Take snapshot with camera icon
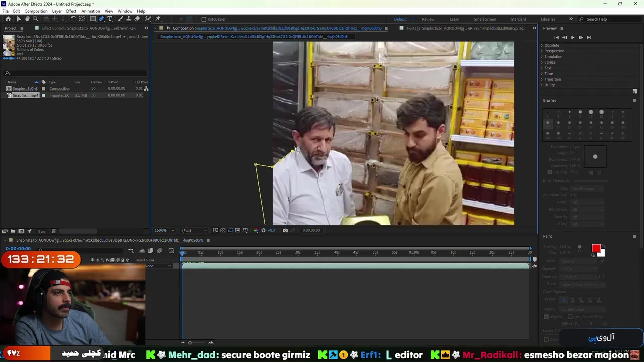 tap(285, 230)
